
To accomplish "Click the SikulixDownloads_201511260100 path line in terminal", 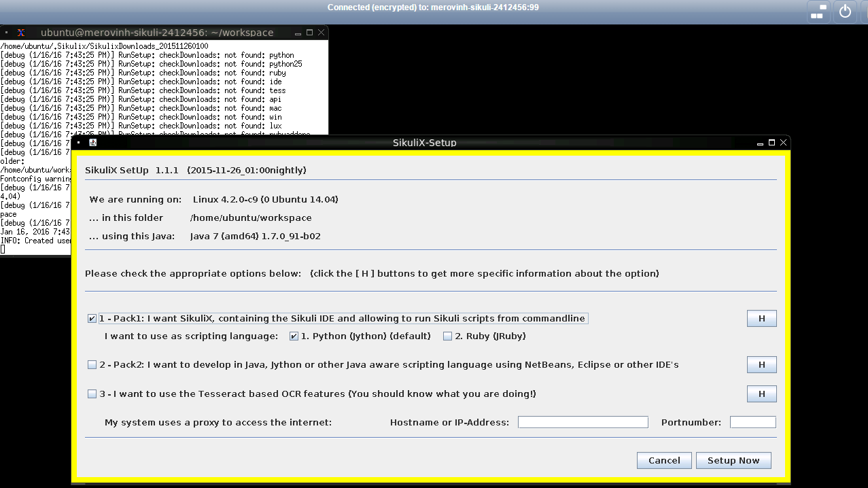I will point(105,46).
